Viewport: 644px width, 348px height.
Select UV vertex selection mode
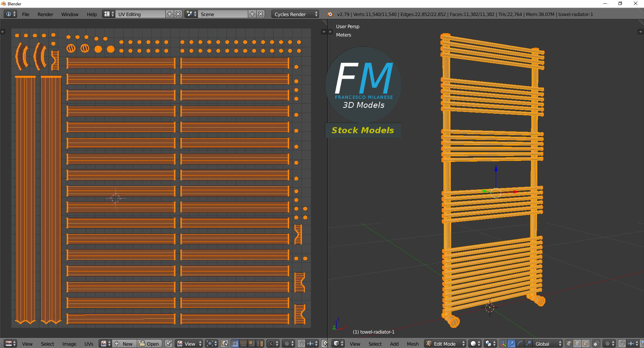coord(235,344)
